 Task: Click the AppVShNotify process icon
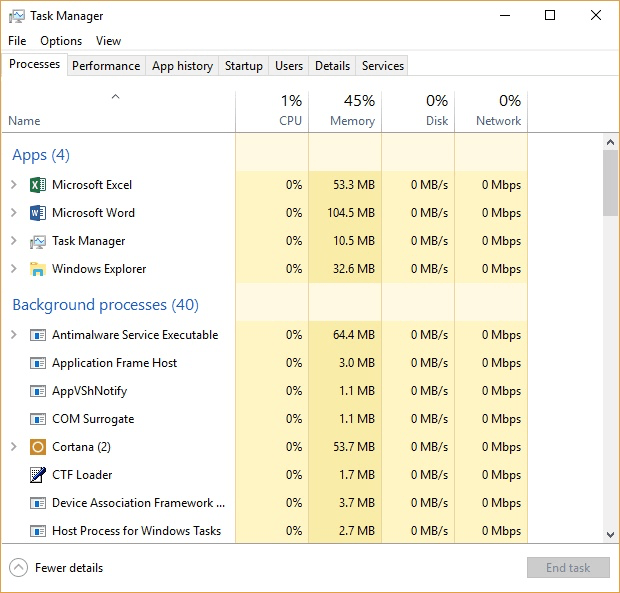tap(38, 391)
